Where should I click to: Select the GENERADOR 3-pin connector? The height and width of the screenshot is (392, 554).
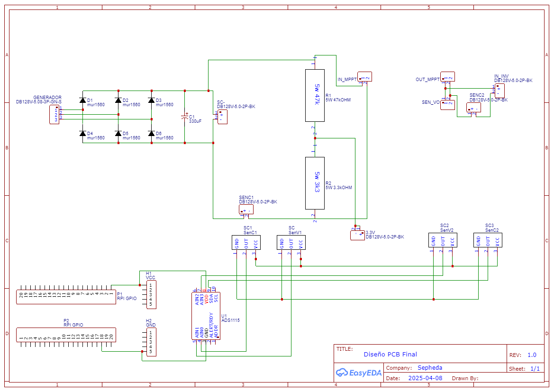[x=54, y=114]
